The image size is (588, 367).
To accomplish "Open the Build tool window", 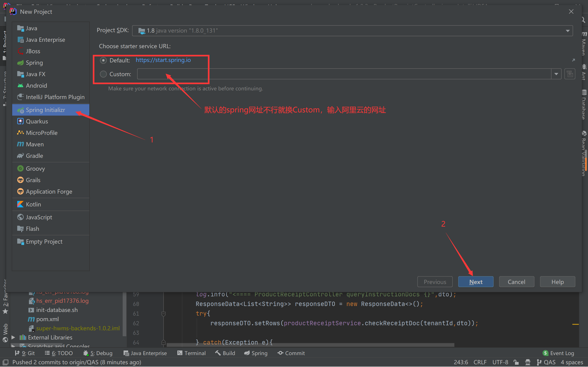I will (x=225, y=353).
